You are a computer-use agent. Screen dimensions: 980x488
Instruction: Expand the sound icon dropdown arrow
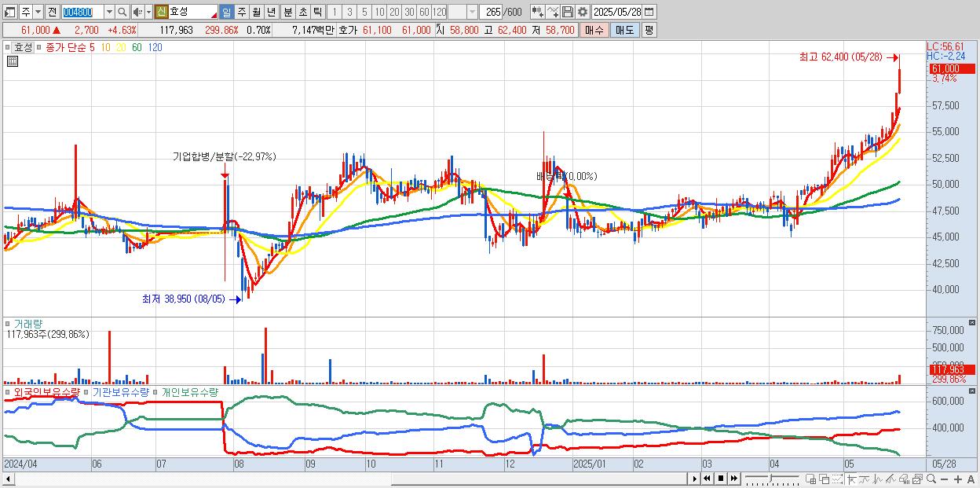click(148, 12)
